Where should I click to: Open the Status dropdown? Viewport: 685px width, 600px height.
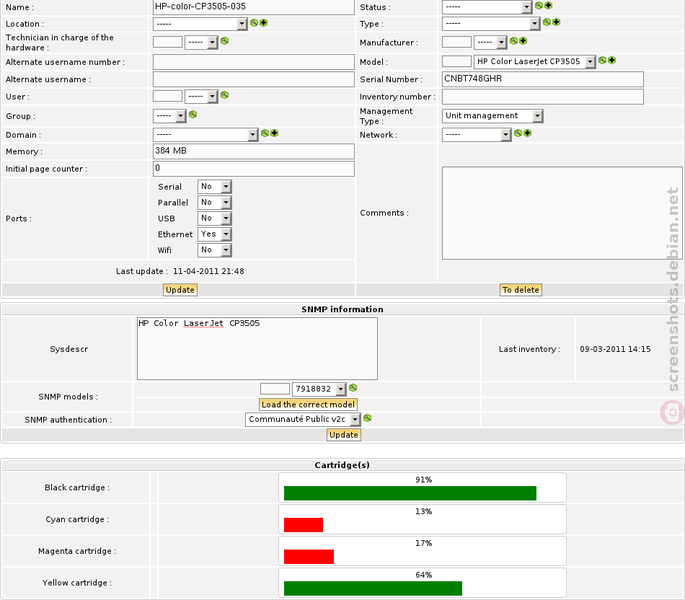487,7
